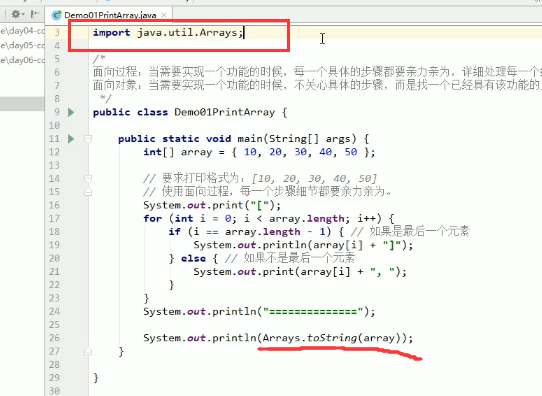542x396 pixels.
Task: Click the hide panel icon beside gear
Action: pos(35,14)
